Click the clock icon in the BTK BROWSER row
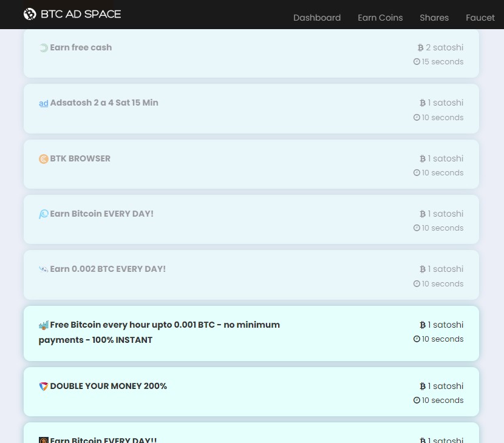The width and height of the screenshot is (504, 443). (x=417, y=173)
